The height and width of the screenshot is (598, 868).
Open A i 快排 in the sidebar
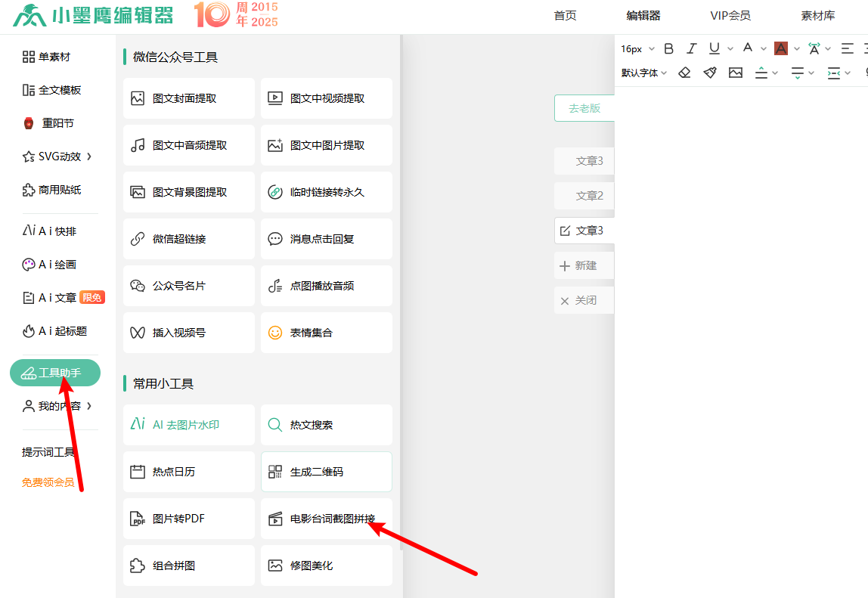[x=49, y=231]
